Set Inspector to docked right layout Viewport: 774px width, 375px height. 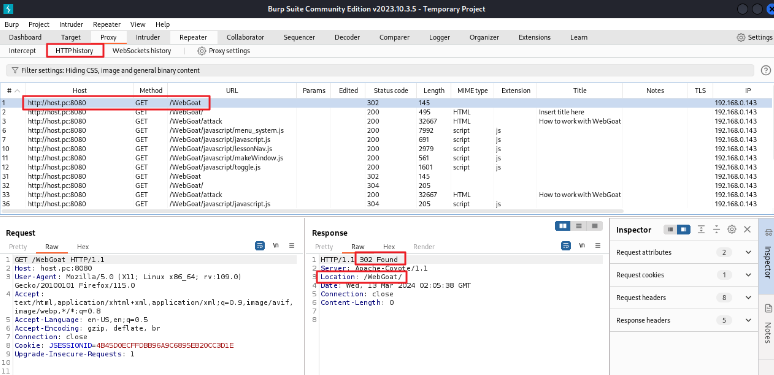(683, 229)
